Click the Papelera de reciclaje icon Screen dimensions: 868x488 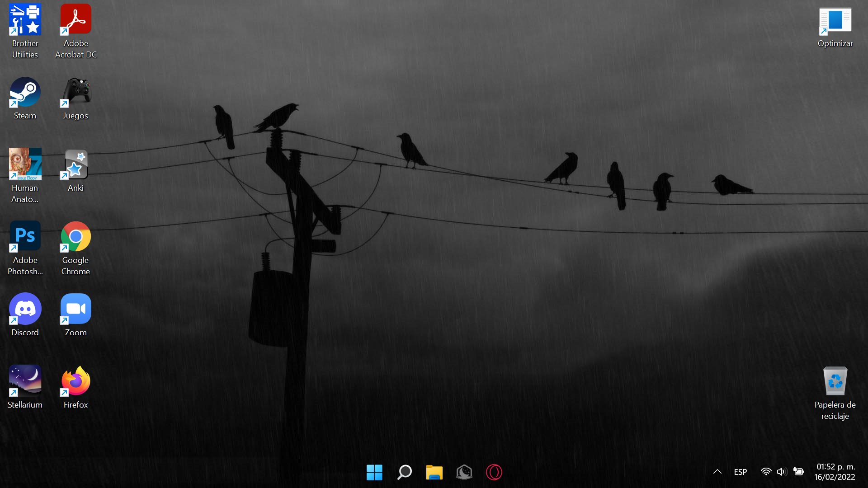point(835,381)
